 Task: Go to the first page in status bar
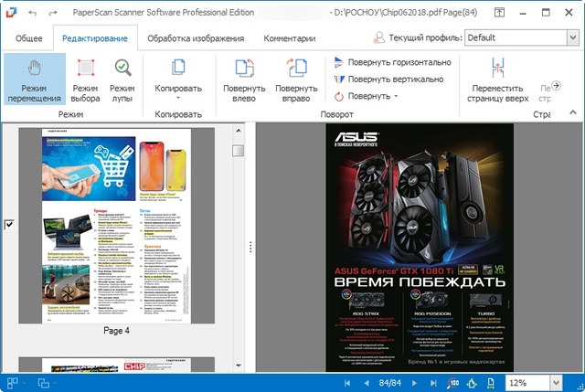347,382
